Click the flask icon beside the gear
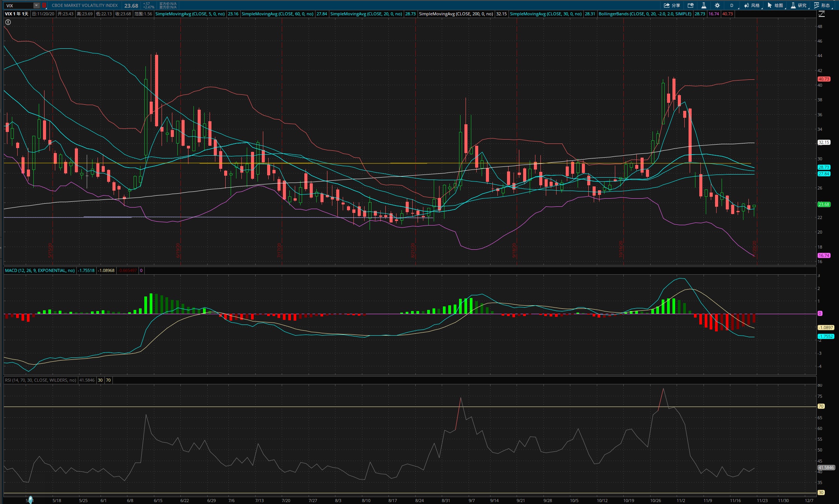This screenshot has width=839, height=504. [x=704, y=5]
